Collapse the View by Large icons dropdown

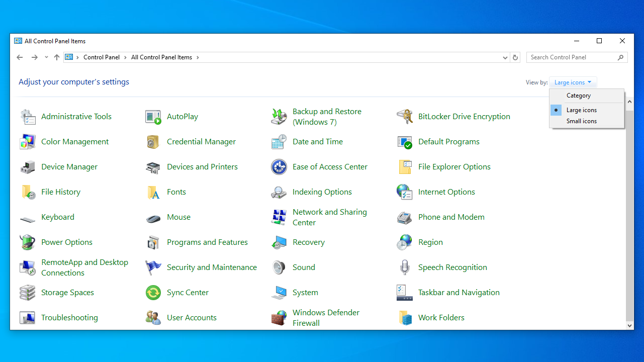click(573, 82)
